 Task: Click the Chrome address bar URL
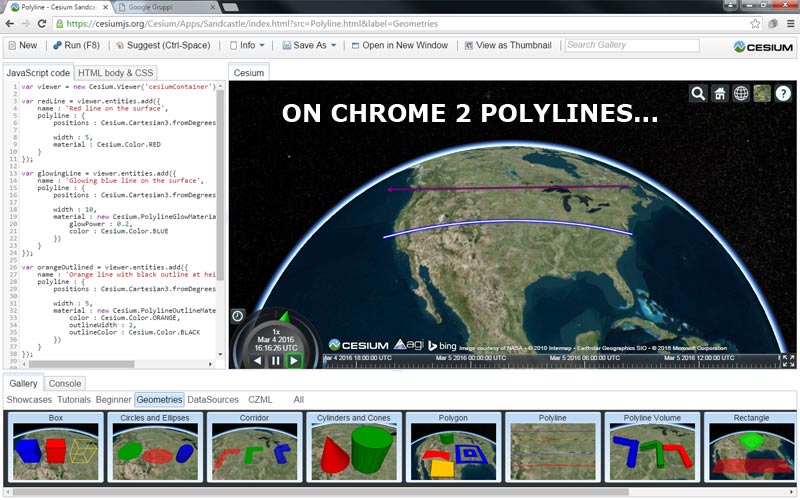click(252, 23)
